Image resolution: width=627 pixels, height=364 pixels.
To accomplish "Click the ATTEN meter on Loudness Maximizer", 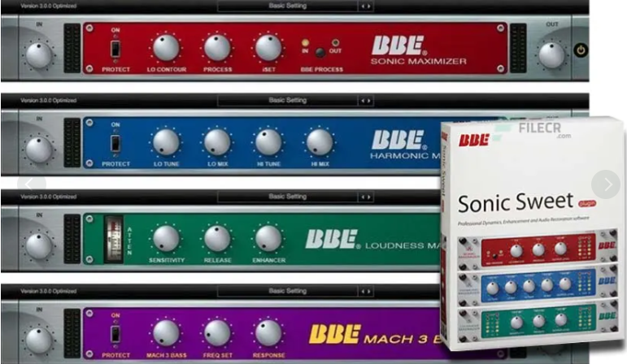I will pos(113,240).
